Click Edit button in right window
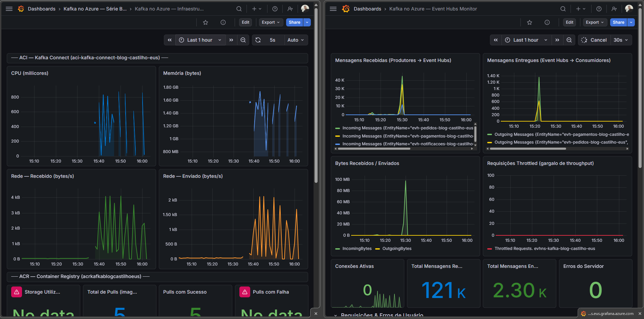 tap(570, 22)
